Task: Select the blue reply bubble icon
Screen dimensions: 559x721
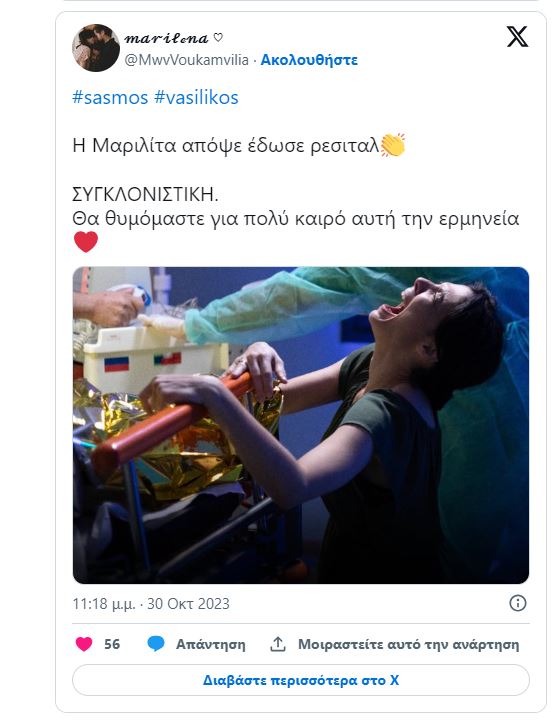Action: click(156, 644)
